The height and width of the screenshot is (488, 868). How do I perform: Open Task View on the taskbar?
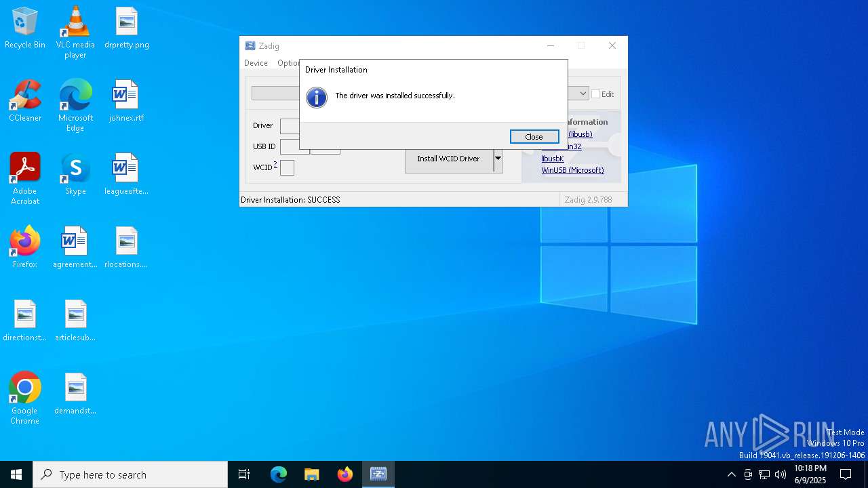pos(244,474)
